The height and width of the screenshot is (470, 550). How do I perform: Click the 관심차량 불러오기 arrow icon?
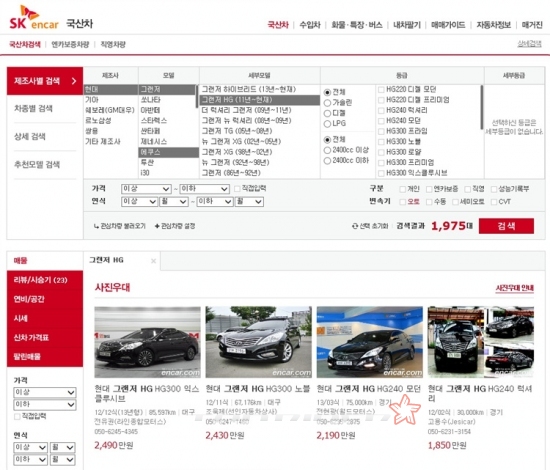[x=96, y=226]
